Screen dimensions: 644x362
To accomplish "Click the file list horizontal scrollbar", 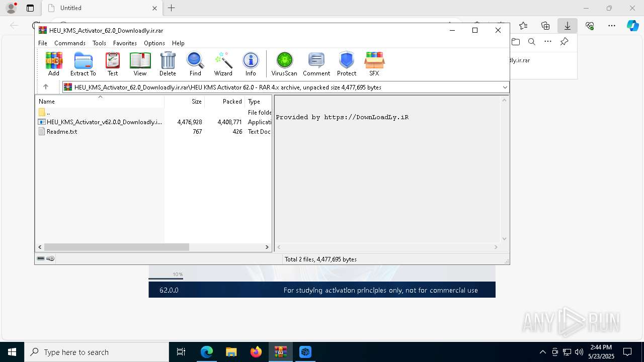I will (117, 247).
